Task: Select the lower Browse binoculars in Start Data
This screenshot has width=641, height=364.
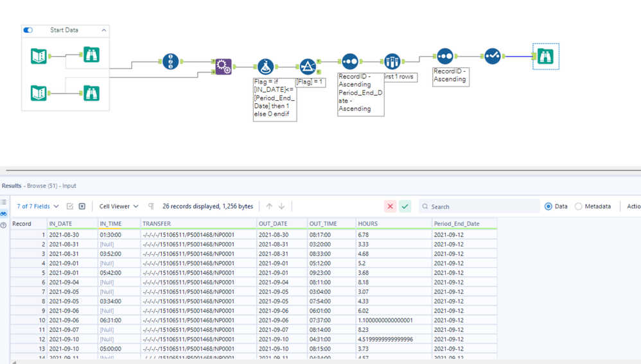Action: pyautogui.click(x=91, y=93)
